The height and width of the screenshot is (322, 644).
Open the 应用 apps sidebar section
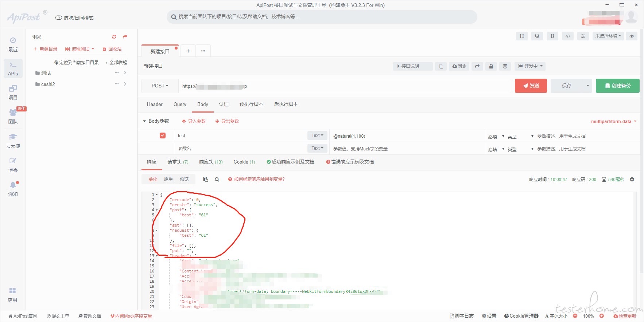point(13,295)
